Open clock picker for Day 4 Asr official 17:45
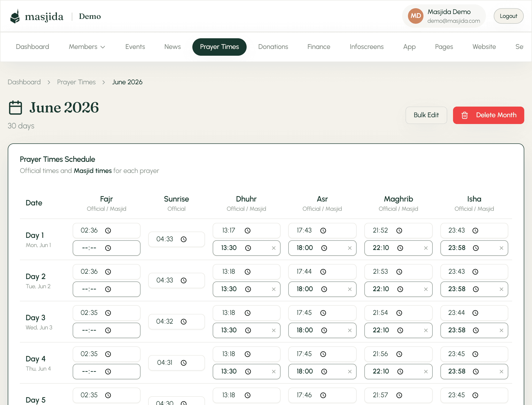The height and width of the screenshot is (405, 532). pos(323,354)
